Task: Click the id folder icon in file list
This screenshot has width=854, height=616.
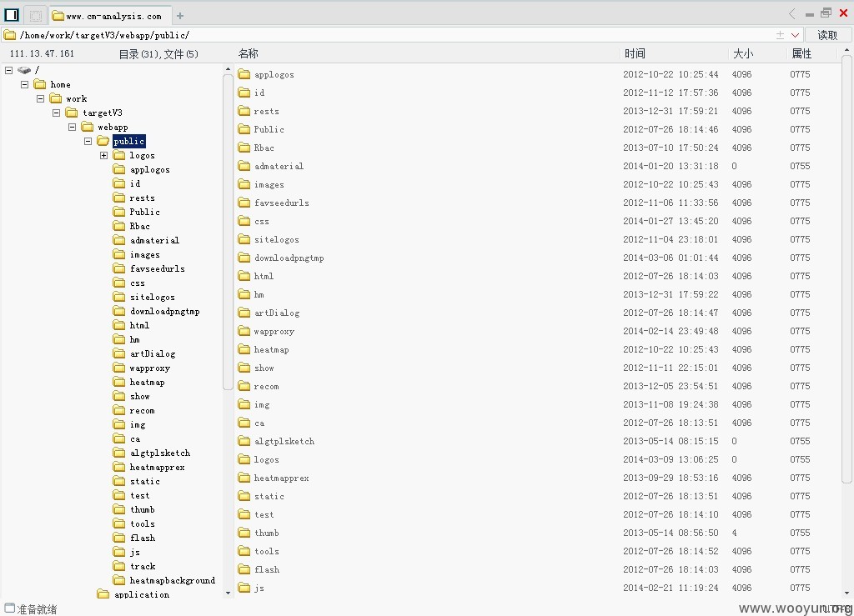Action: [x=244, y=93]
